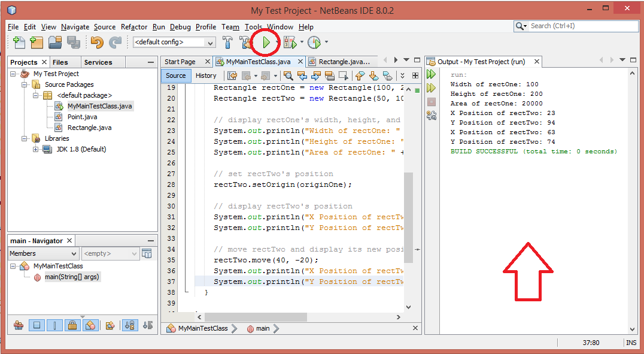Open the Refactor menu

coord(134,27)
